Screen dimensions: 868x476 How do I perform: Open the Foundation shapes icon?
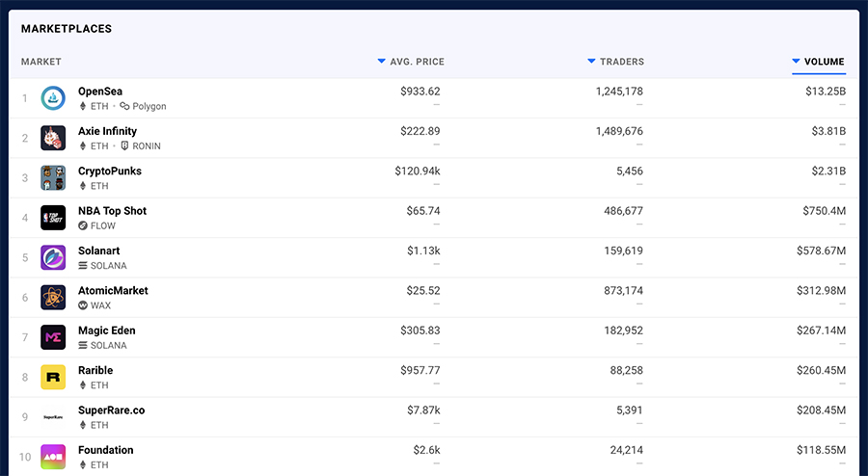pyautogui.click(x=53, y=457)
